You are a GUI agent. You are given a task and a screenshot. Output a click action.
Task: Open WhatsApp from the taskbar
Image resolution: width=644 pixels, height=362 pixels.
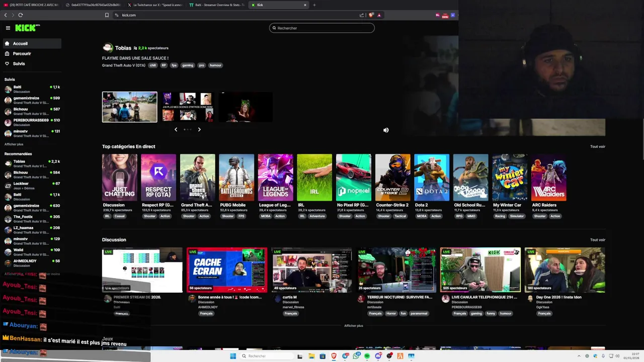(356, 356)
